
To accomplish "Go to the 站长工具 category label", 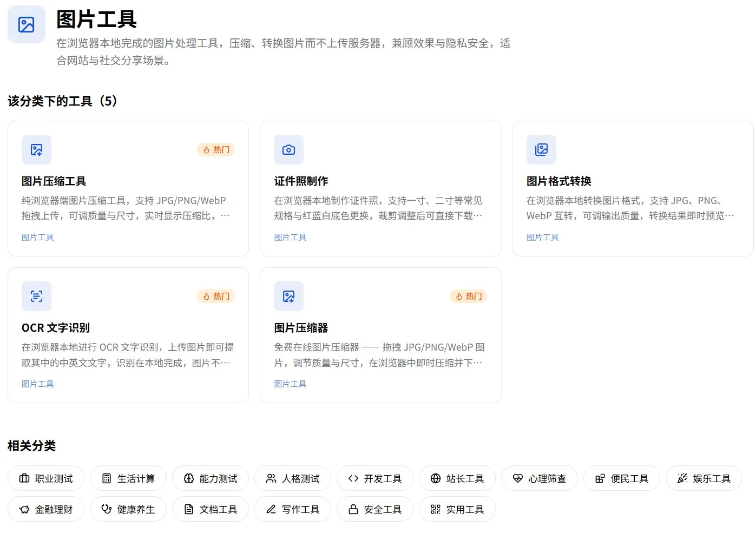I will pos(465,478).
